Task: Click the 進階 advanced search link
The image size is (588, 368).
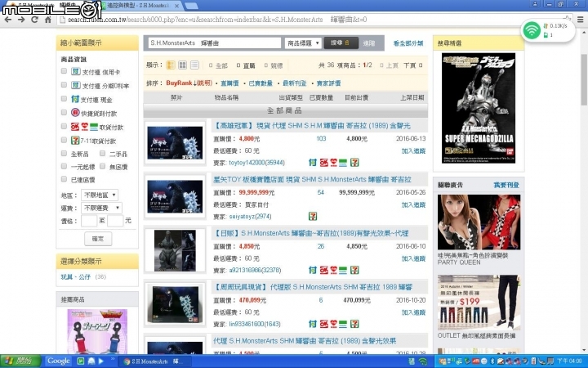Action: (x=369, y=43)
